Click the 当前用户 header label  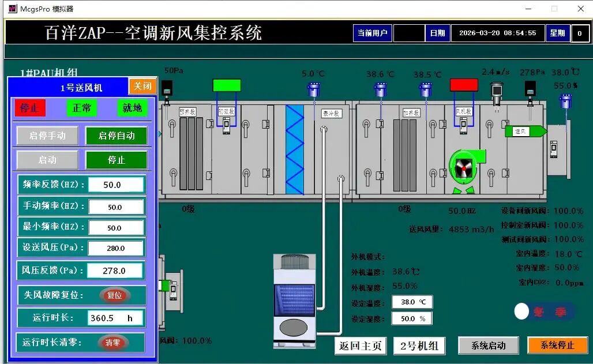(x=373, y=33)
